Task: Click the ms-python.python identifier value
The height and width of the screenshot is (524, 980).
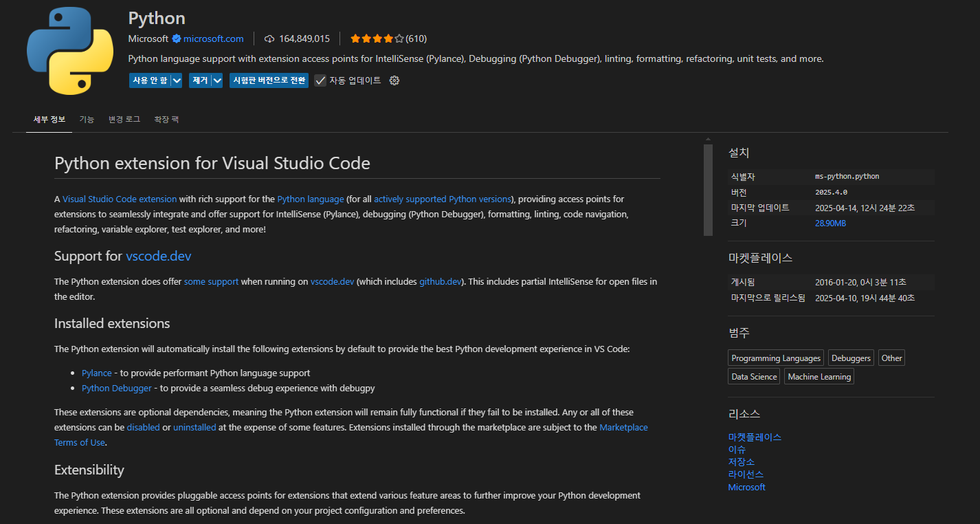Action: point(847,177)
